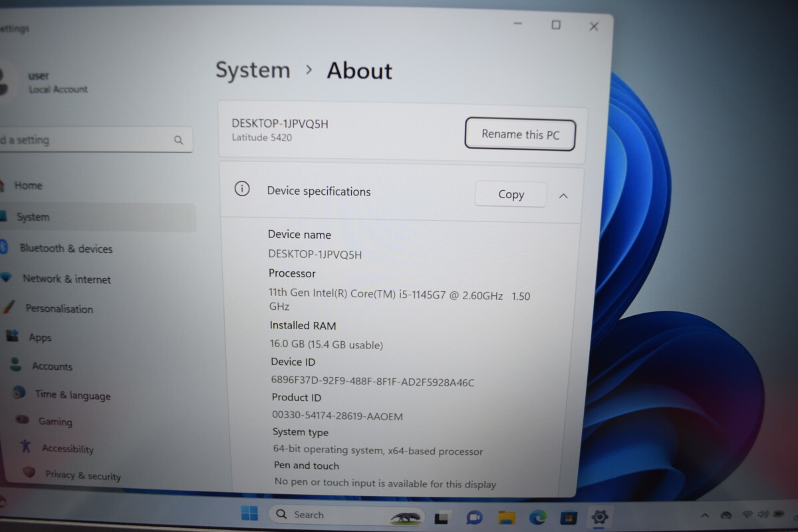798x532 pixels.
Task: Click the OneDrive cloud tray icon
Action: click(726, 515)
